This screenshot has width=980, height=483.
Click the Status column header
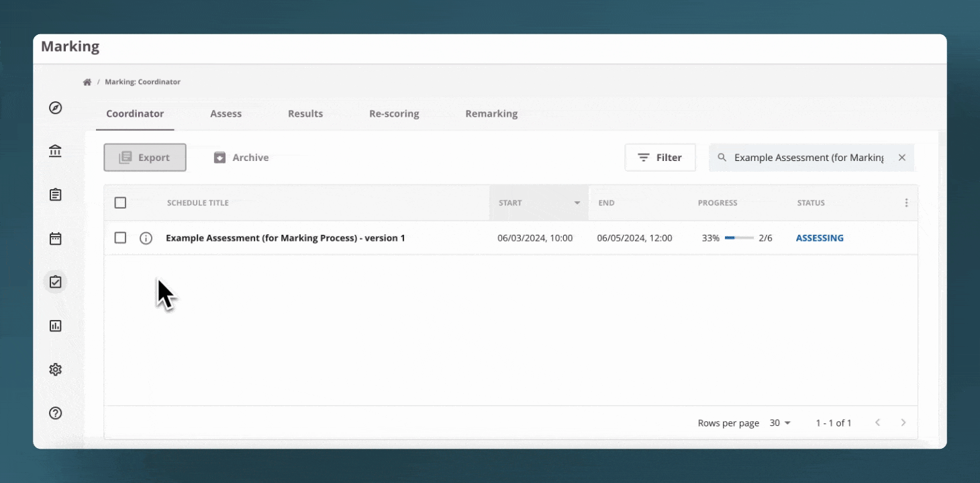coord(811,203)
